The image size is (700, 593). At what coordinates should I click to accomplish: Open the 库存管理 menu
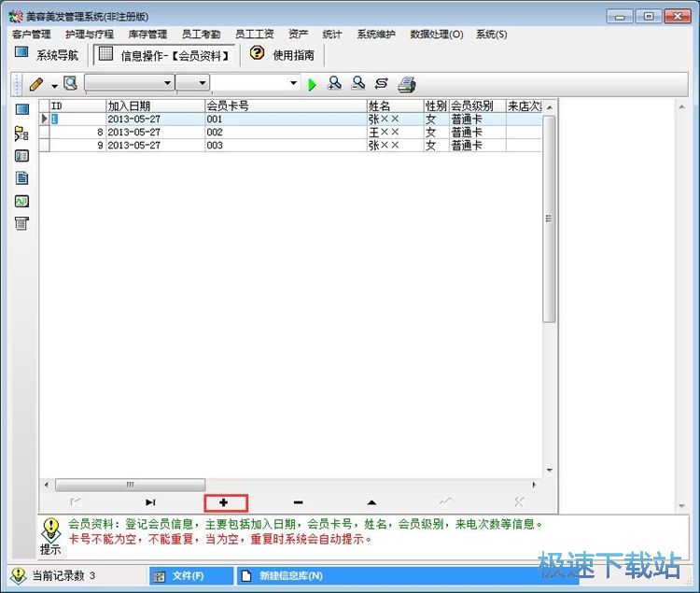[x=147, y=35]
